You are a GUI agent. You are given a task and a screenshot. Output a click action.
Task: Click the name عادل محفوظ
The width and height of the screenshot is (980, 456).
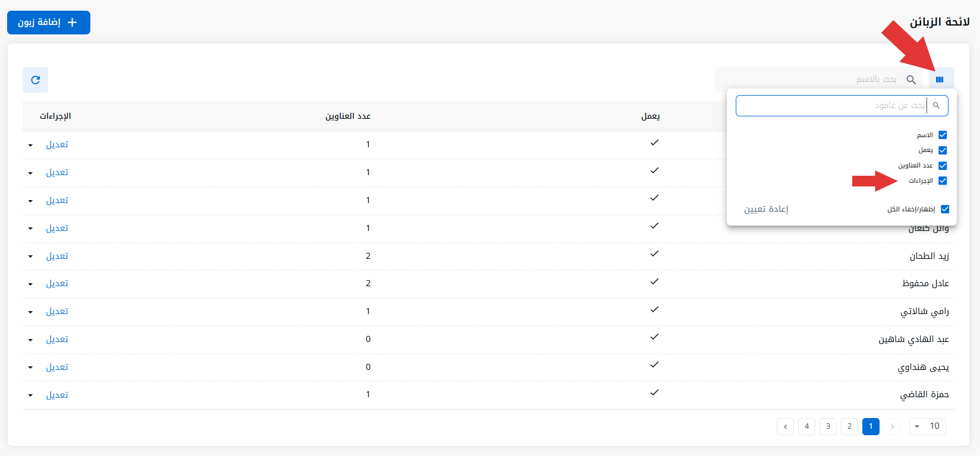pos(925,283)
